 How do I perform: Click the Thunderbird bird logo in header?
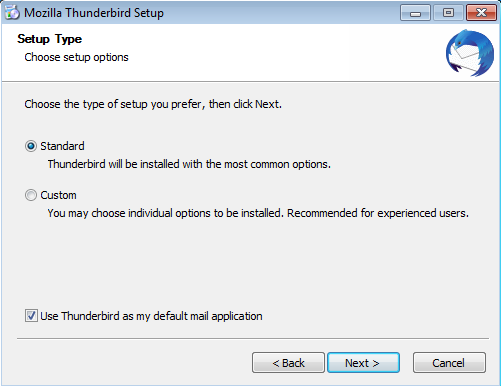470,53
